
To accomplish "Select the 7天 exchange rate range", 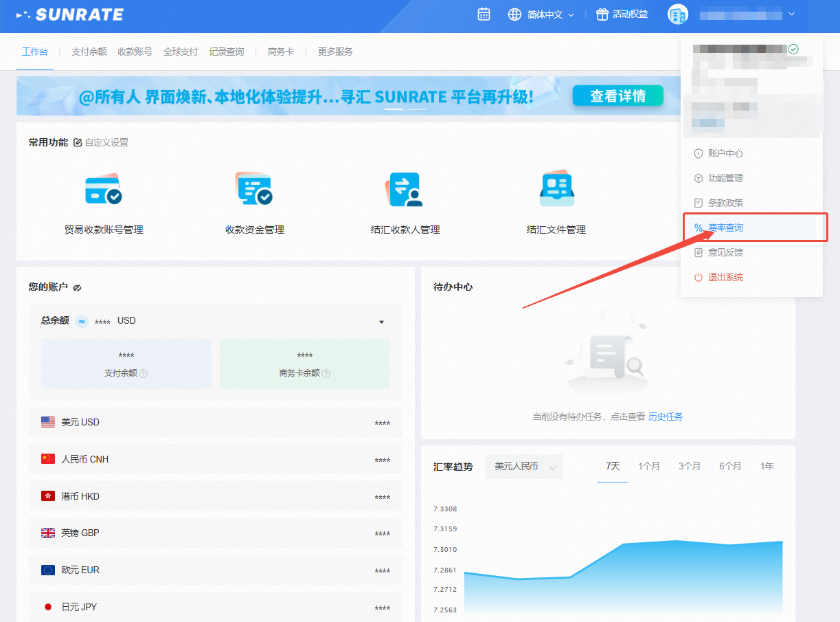I will pos(613,466).
